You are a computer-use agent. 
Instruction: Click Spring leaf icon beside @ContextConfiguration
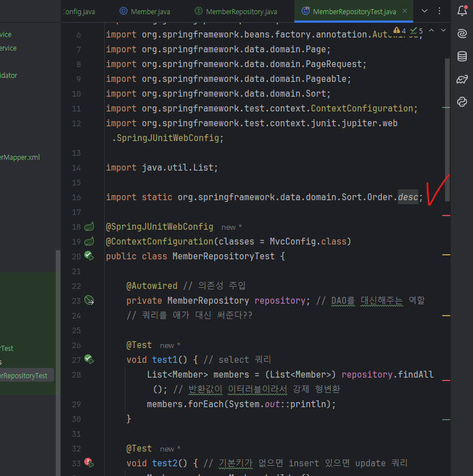tap(89, 241)
